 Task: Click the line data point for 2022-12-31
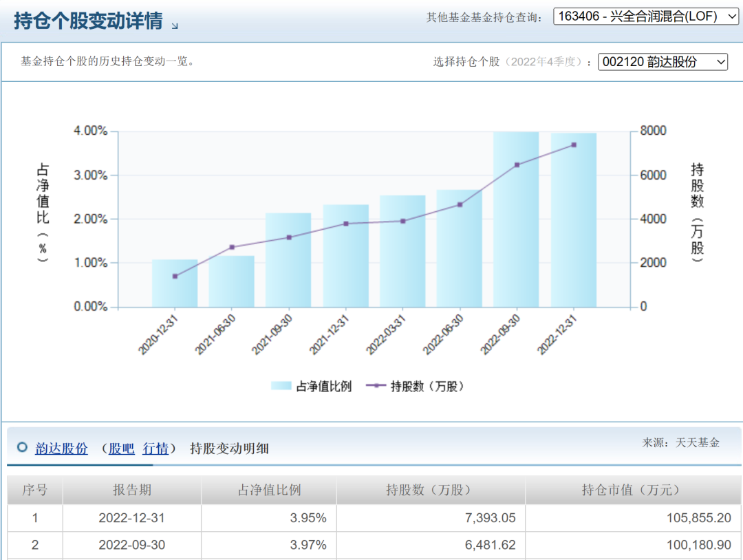(x=573, y=144)
